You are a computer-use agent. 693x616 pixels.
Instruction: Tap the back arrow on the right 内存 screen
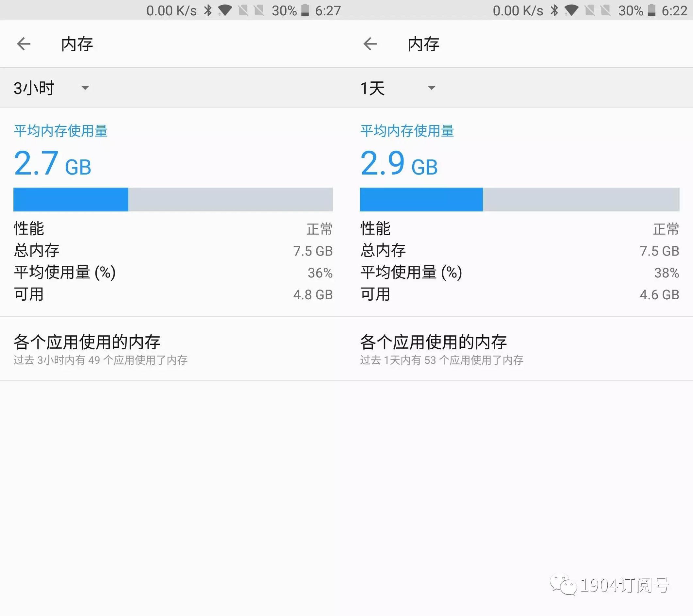coord(371,44)
